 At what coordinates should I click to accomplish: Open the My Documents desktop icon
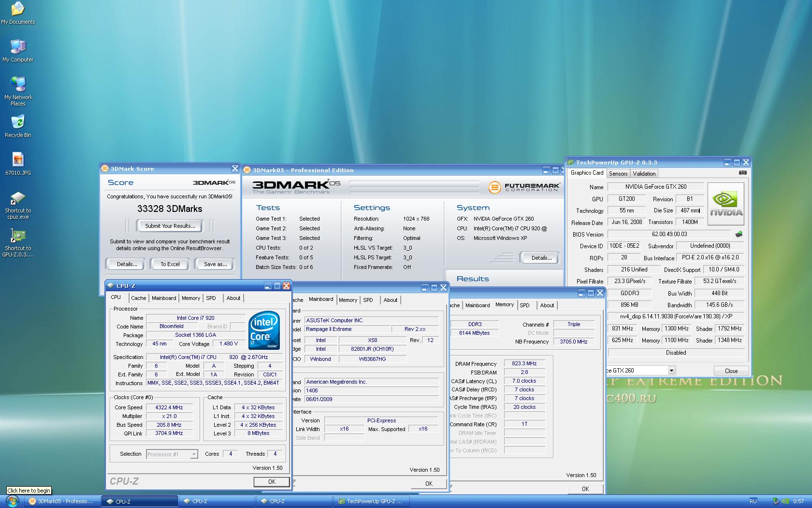click(x=18, y=13)
